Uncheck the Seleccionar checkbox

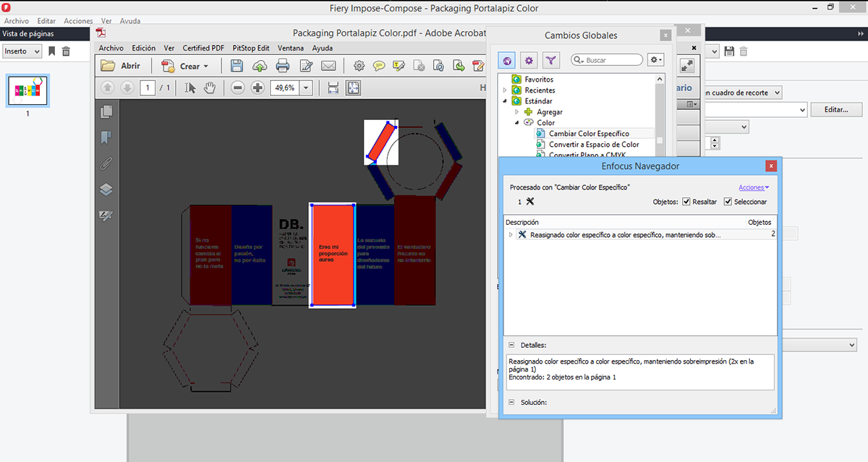728,202
